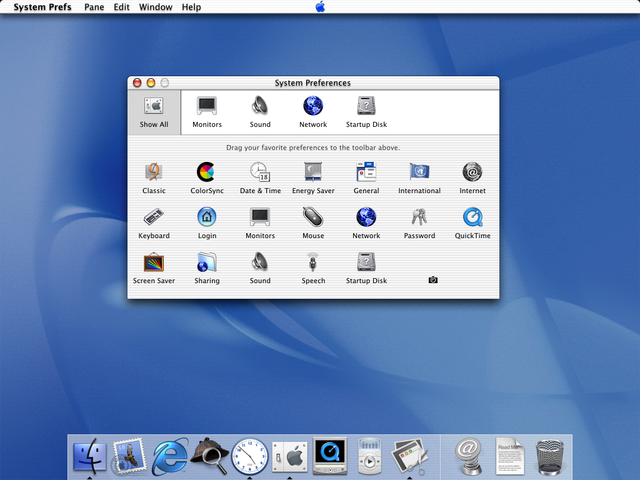Open the System Prefs application menu
Screen dimensions: 640x480
42,7
